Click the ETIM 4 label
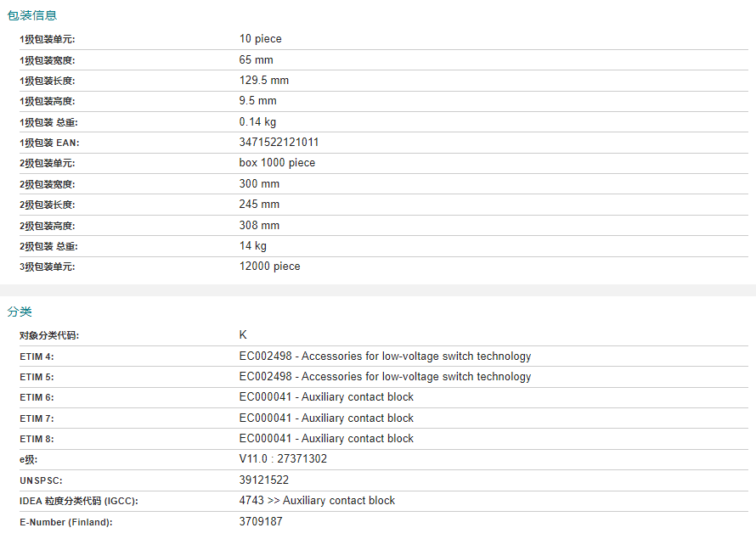 (x=37, y=357)
